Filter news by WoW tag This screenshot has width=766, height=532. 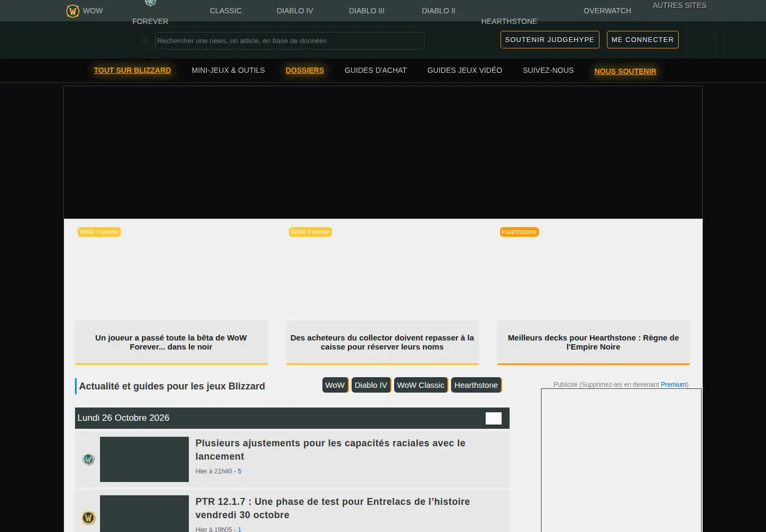click(335, 385)
